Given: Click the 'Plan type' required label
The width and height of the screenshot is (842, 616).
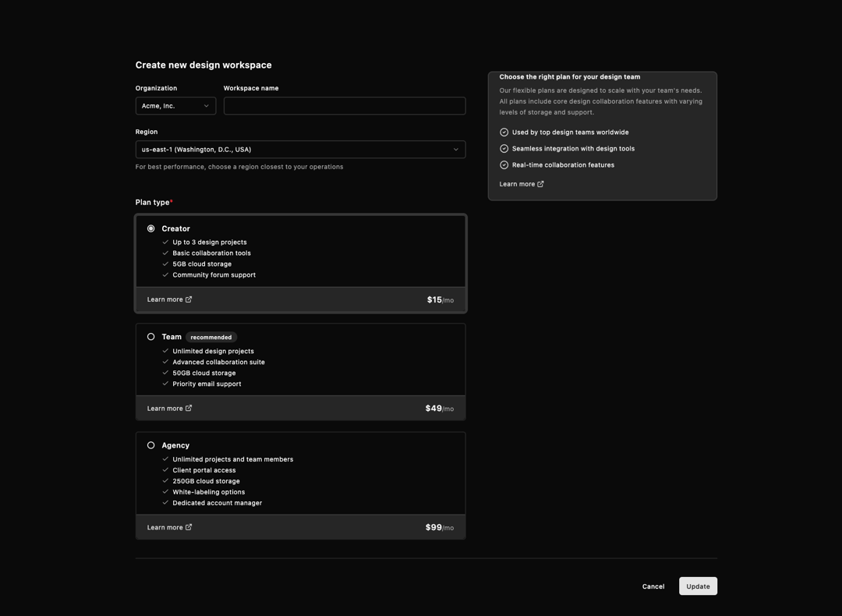Looking at the screenshot, I should pos(154,203).
